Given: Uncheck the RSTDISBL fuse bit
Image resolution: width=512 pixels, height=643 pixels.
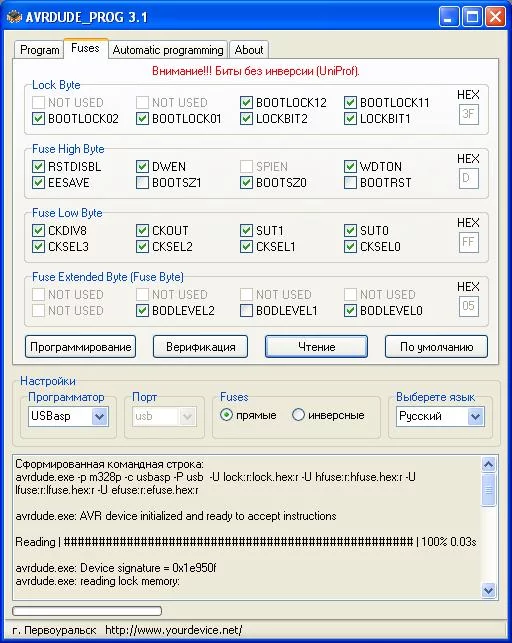Looking at the screenshot, I should coord(38,166).
